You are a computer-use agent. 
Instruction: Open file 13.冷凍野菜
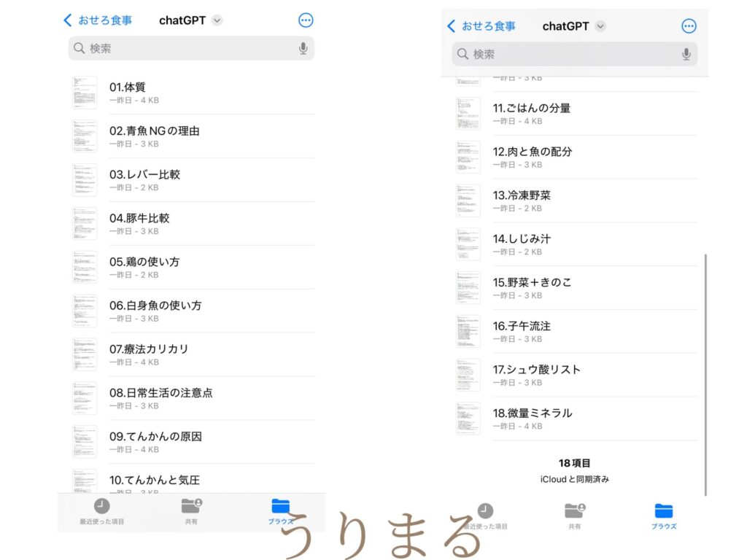pyautogui.click(x=576, y=201)
